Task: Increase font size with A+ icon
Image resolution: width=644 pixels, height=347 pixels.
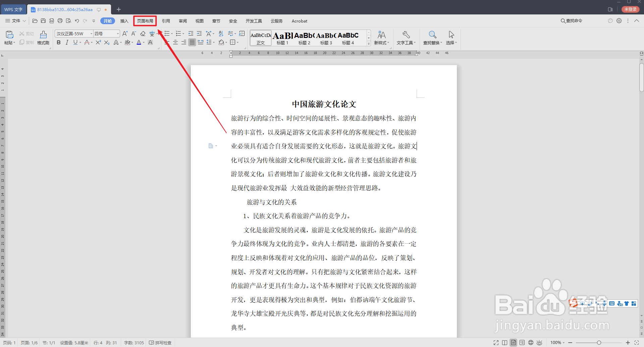Action: click(125, 34)
